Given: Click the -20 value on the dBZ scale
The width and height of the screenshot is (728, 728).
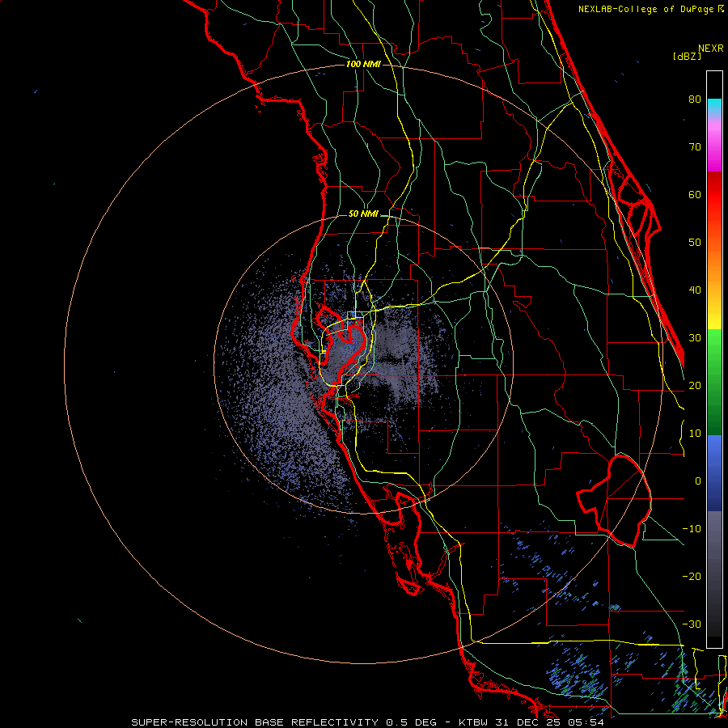Looking at the screenshot, I should pyautogui.click(x=692, y=577).
